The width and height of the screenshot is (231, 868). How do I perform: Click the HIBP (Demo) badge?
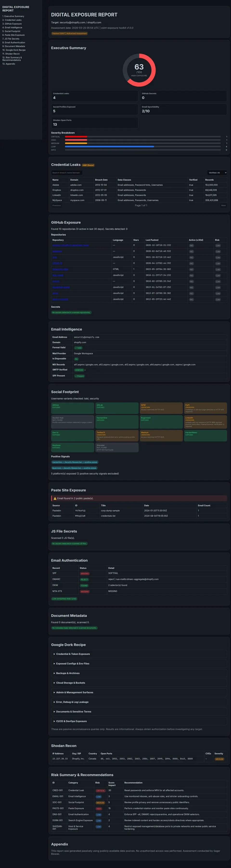pyautogui.click(x=88, y=165)
